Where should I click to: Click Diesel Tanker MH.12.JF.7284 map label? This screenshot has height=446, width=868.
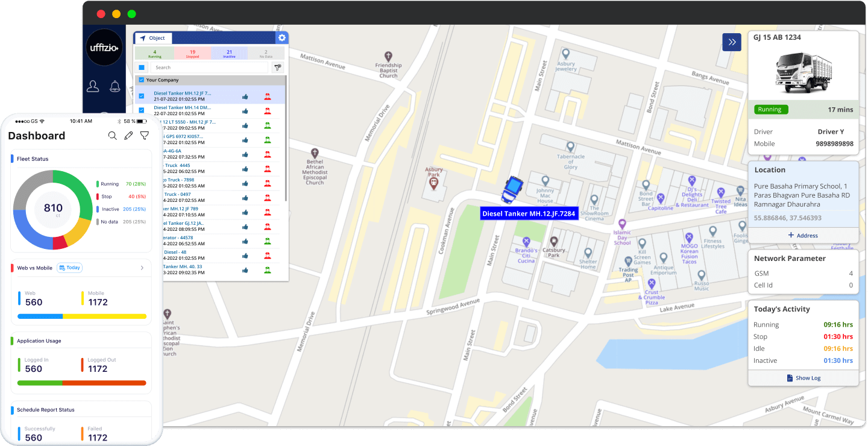point(529,214)
